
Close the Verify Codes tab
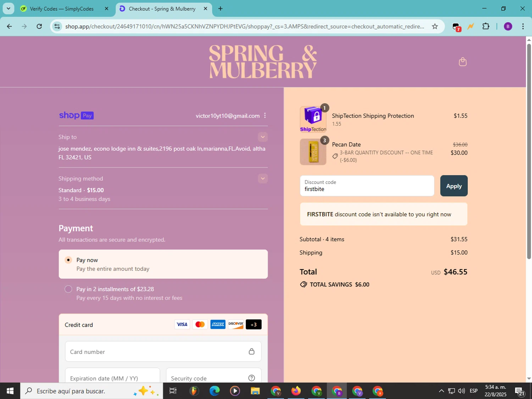point(106,9)
